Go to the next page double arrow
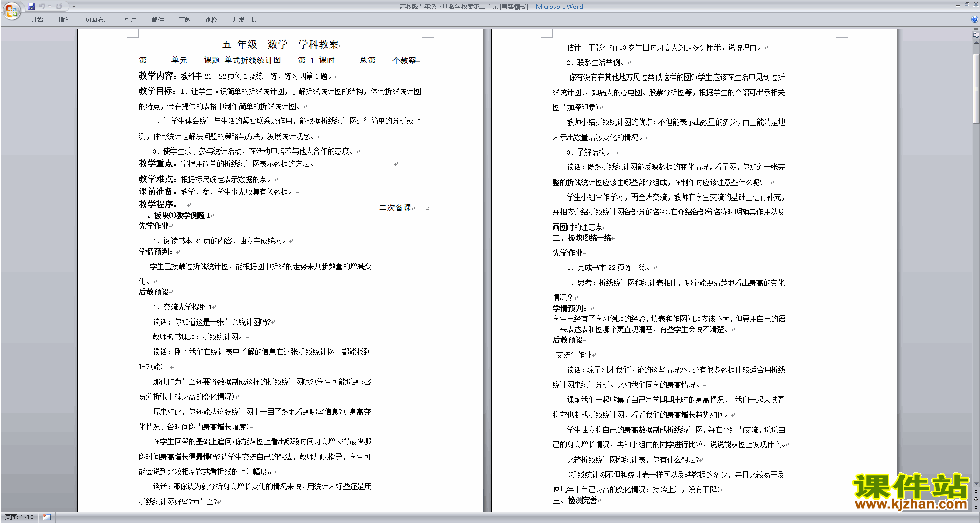 click(x=976, y=507)
